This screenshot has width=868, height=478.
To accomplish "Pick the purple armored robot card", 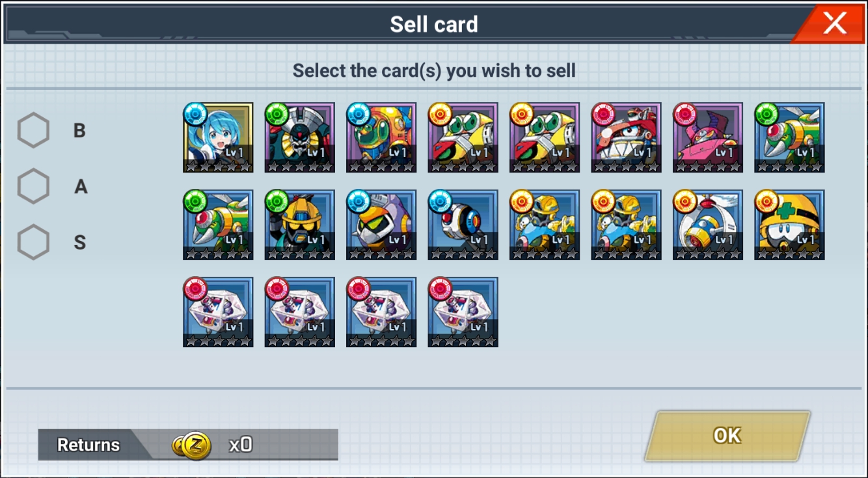I will point(381,225).
